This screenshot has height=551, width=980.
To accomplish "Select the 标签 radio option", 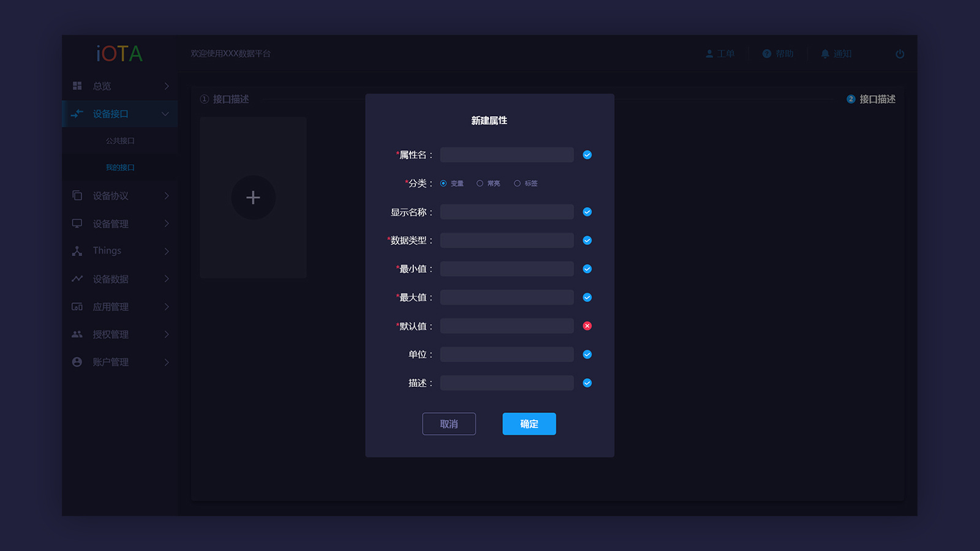I will coord(518,182).
